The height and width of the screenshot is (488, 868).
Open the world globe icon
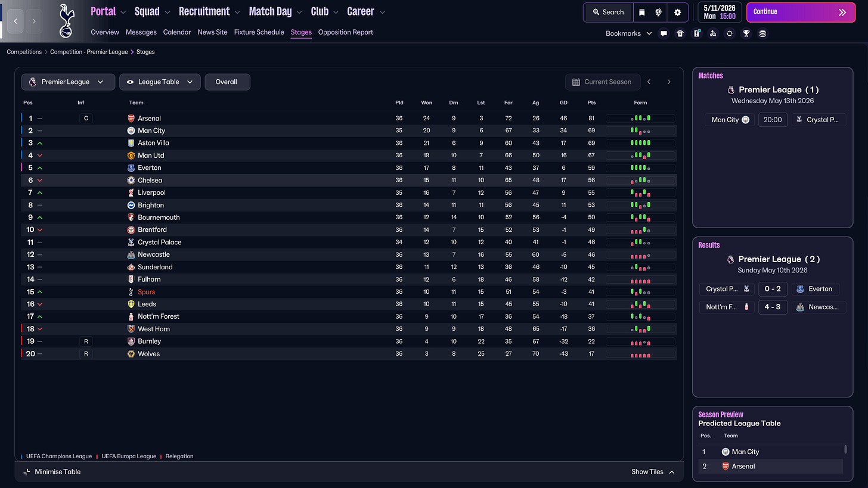click(659, 12)
